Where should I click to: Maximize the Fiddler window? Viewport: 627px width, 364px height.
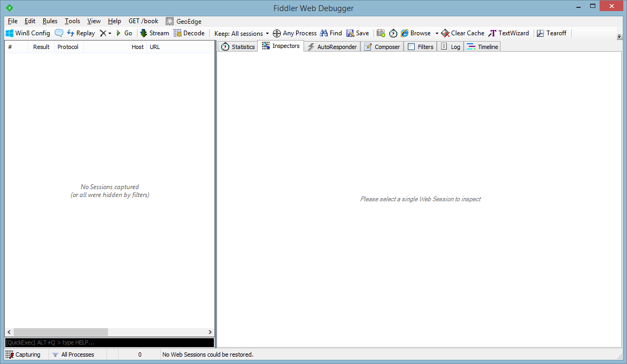[x=593, y=6]
